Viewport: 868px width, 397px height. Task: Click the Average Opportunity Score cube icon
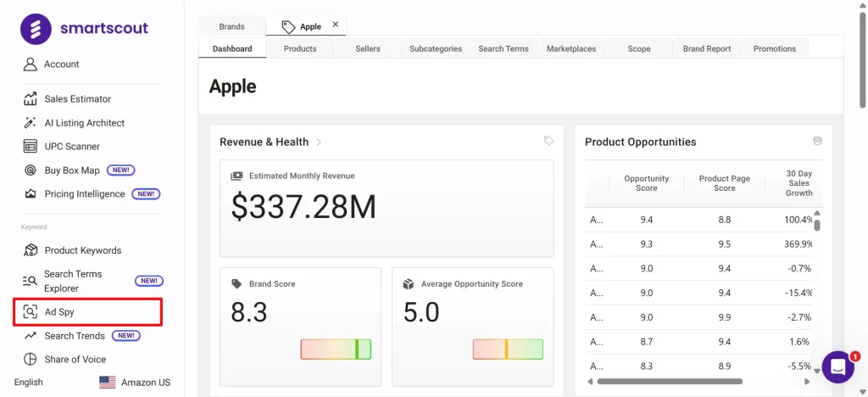[x=409, y=284]
